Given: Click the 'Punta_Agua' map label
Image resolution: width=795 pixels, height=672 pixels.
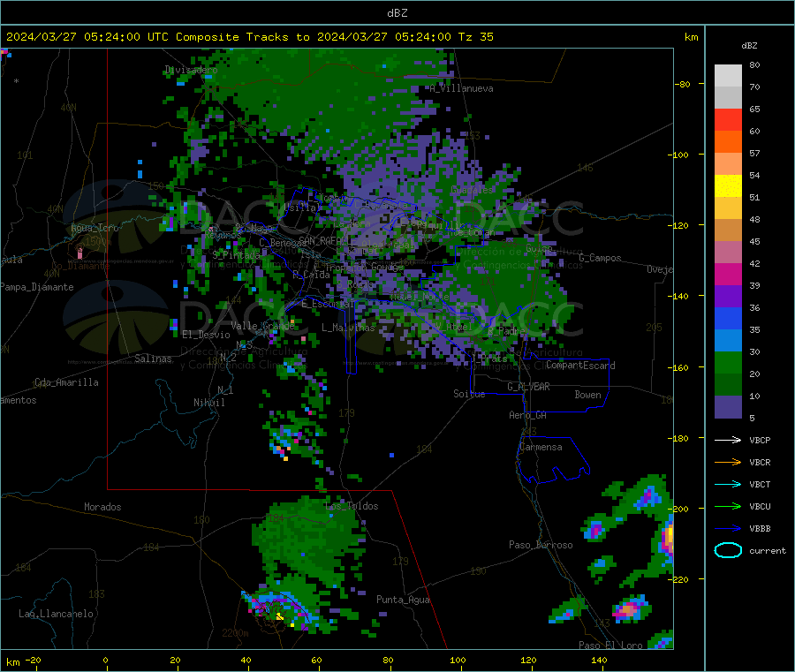Looking at the screenshot, I should pos(403,600).
